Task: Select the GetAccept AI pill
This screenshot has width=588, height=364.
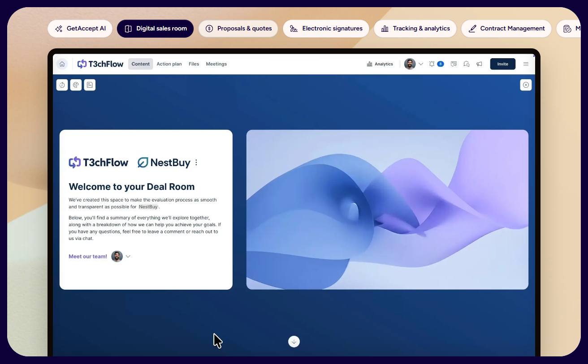Action: (80, 29)
